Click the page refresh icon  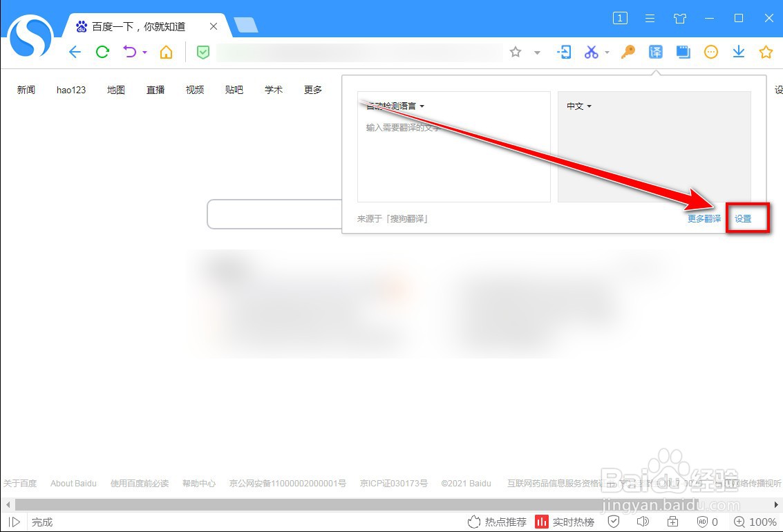click(x=102, y=52)
